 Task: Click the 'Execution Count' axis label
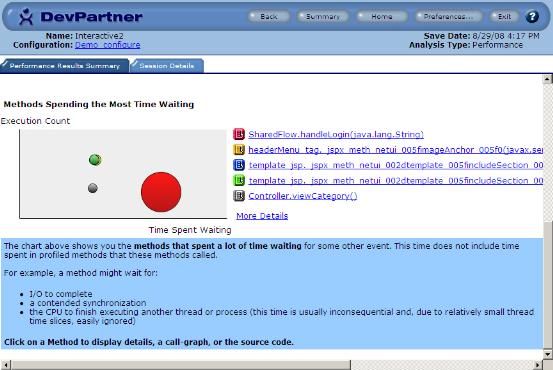pyautogui.click(x=35, y=121)
